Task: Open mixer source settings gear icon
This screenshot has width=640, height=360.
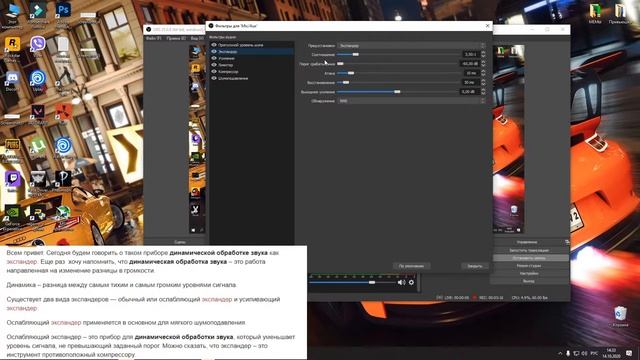Action: (411, 282)
